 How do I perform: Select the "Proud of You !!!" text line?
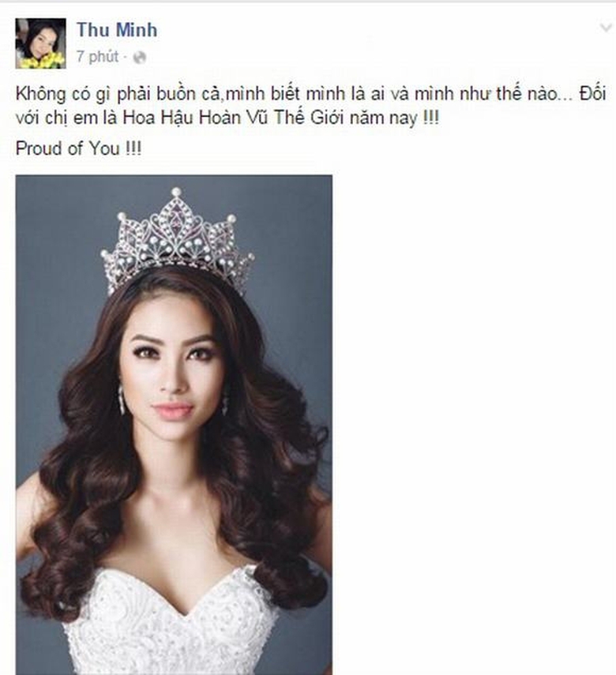[x=78, y=148]
